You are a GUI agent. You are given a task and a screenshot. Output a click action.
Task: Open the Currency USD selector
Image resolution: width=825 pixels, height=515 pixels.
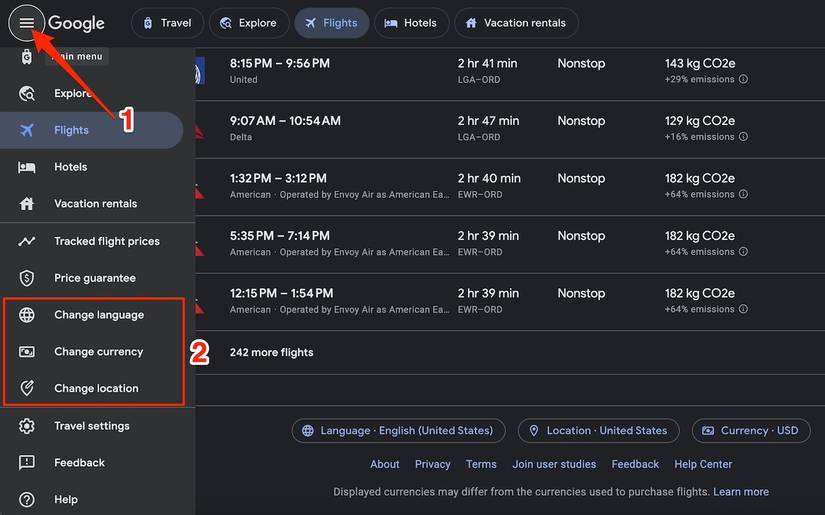click(x=750, y=431)
